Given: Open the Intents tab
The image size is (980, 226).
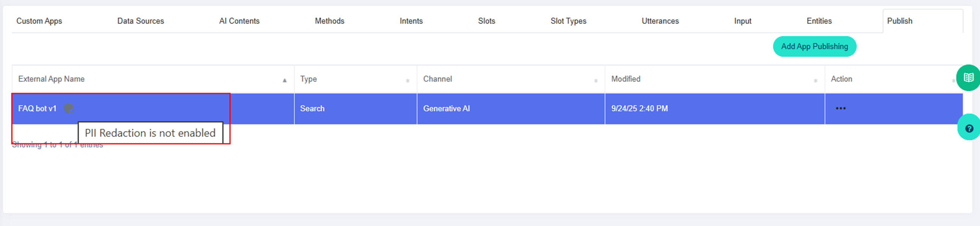Looking at the screenshot, I should click(x=411, y=21).
